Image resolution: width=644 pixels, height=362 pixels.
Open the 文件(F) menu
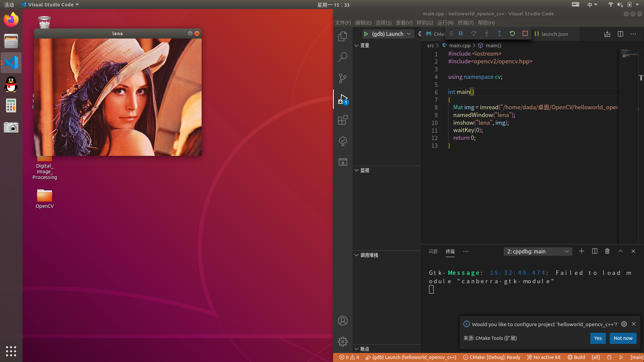[x=343, y=23]
